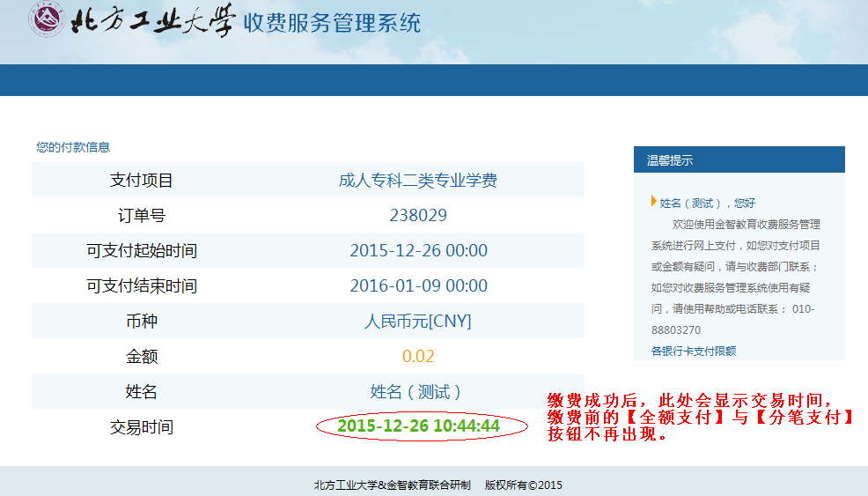Click the 您的付款信息 section heading

pyautogui.click(x=73, y=147)
